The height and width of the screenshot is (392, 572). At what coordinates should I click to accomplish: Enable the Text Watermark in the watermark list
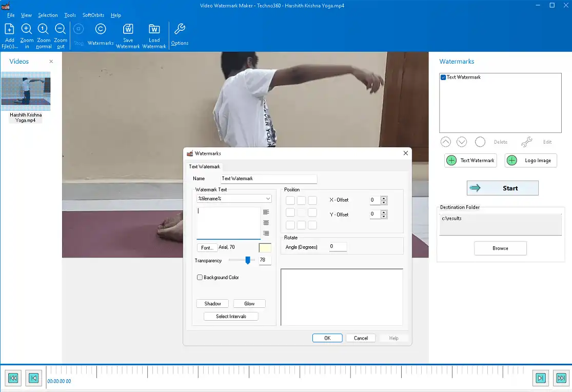point(443,77)
